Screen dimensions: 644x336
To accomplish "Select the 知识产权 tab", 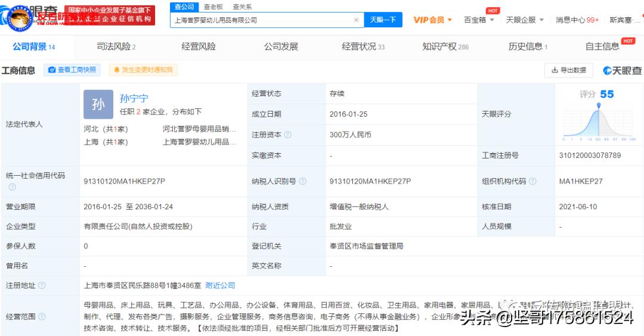I will (445, 47).
